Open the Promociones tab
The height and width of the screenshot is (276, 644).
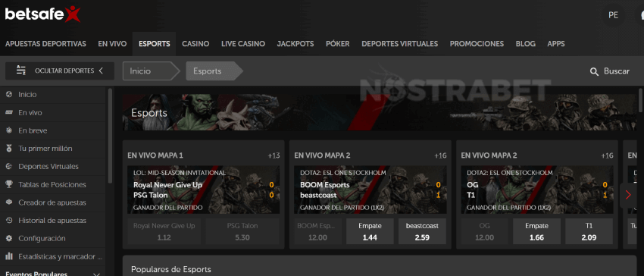click(x=477, y=44)
